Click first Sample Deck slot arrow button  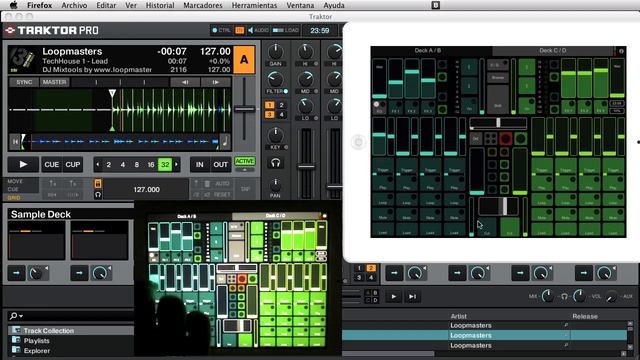pyautogui.click(x=16, y=273)
